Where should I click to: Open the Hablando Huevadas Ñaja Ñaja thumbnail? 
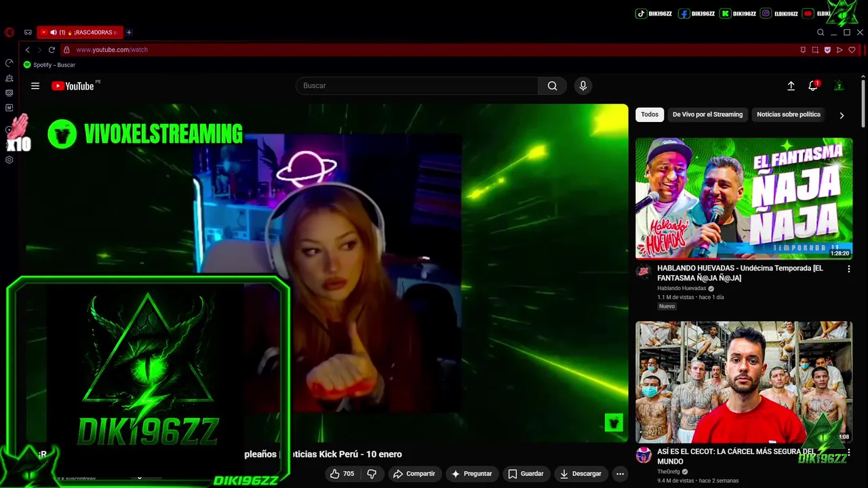[744, 198]
